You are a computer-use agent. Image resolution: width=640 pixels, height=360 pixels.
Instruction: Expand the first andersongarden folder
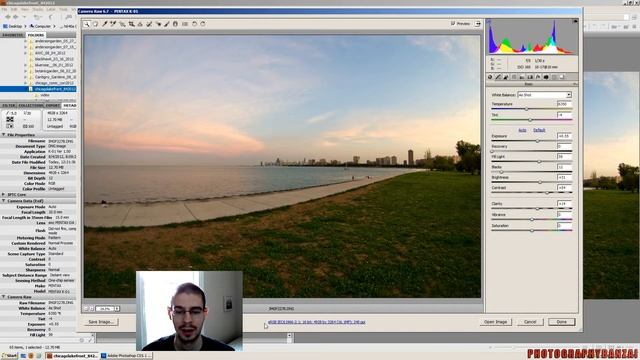[25, 41]
